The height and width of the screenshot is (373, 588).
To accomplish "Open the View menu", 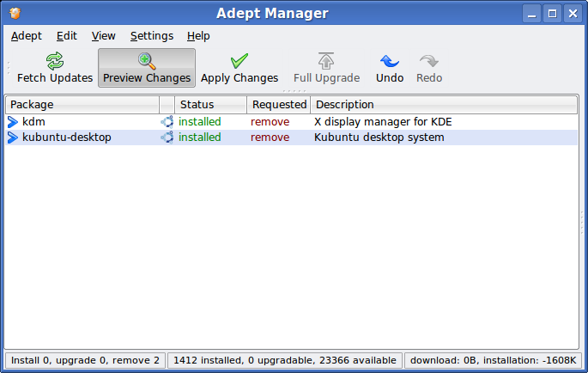I will 104,36.
